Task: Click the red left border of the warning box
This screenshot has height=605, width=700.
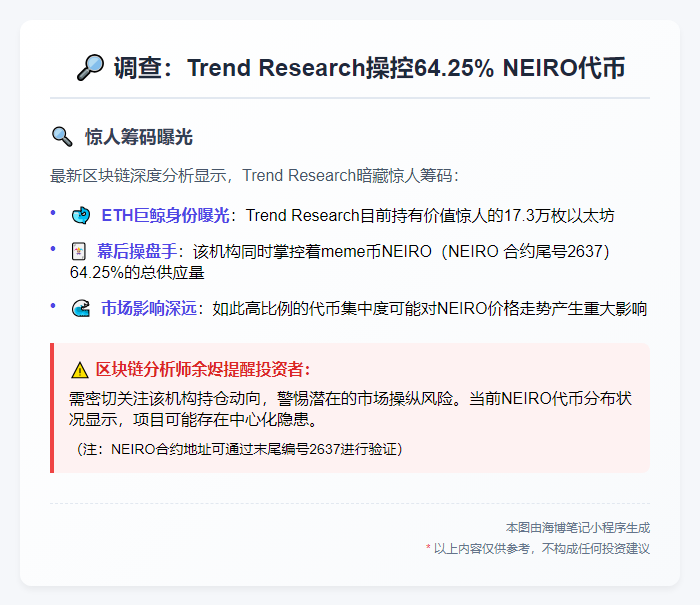Action: 52,408
